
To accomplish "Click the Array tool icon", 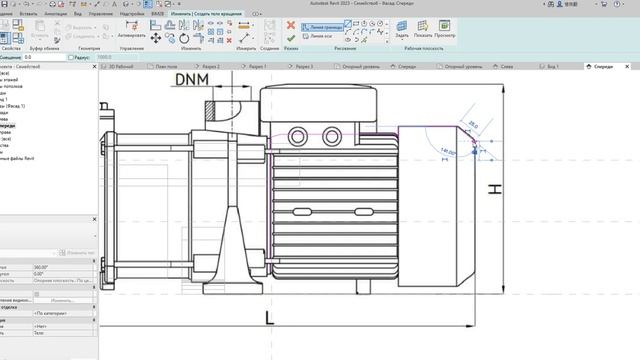I will tap(211, 32).
